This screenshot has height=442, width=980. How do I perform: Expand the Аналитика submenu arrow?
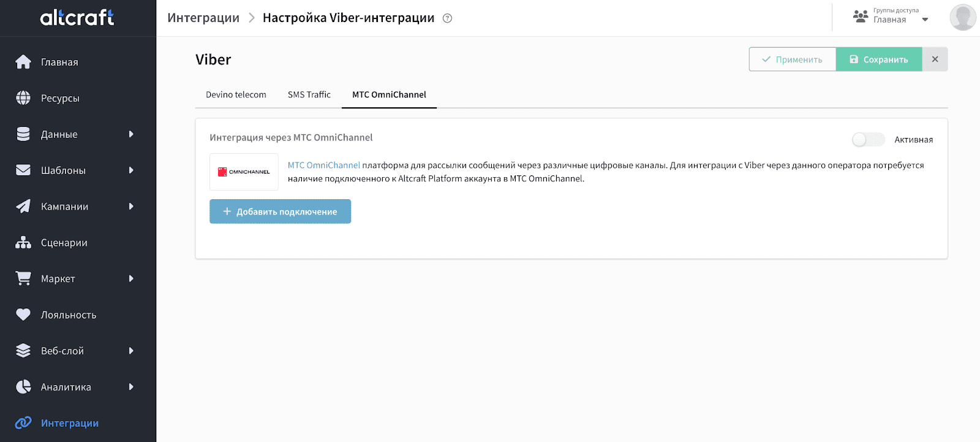click(131, 387)
